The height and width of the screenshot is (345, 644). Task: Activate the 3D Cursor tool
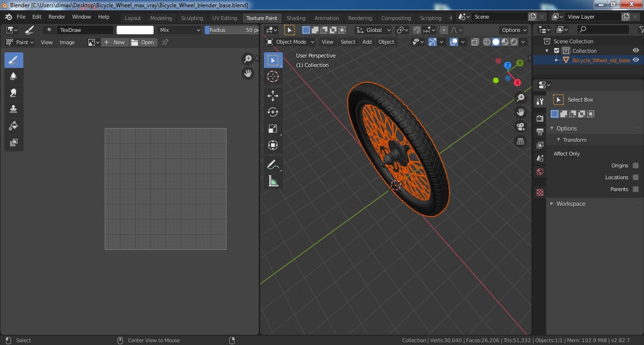click(x=273, y=77)
